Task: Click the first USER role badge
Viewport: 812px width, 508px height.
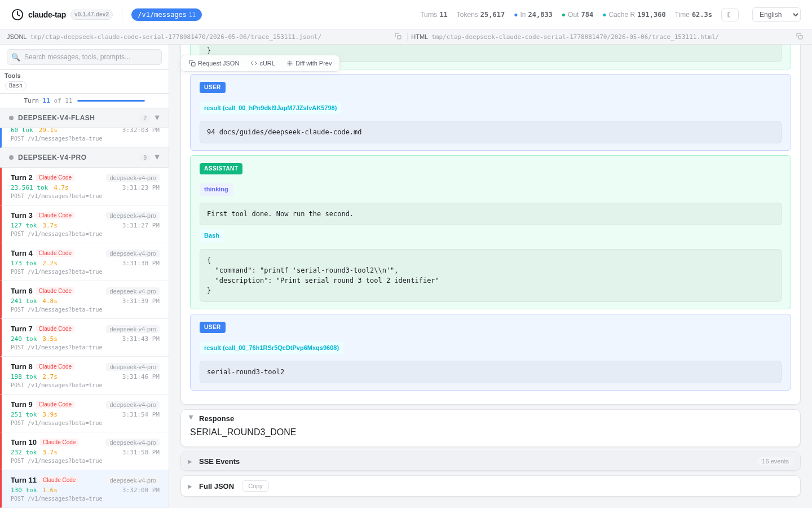Action: (x=213, y=87)
